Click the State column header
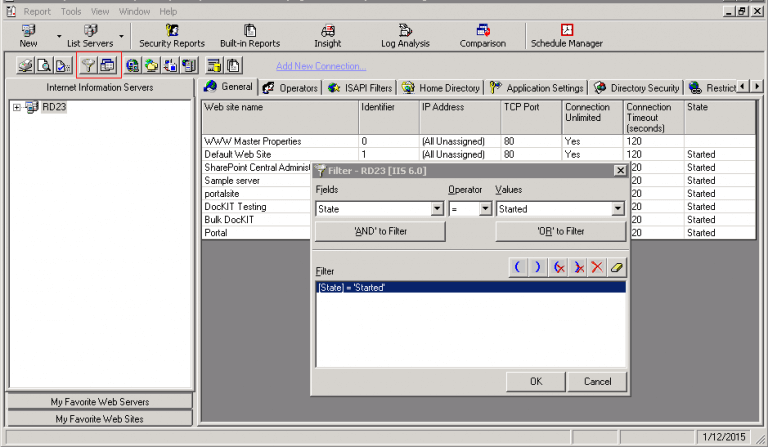This screenshot has height=447, width=768. click(720, 118)
